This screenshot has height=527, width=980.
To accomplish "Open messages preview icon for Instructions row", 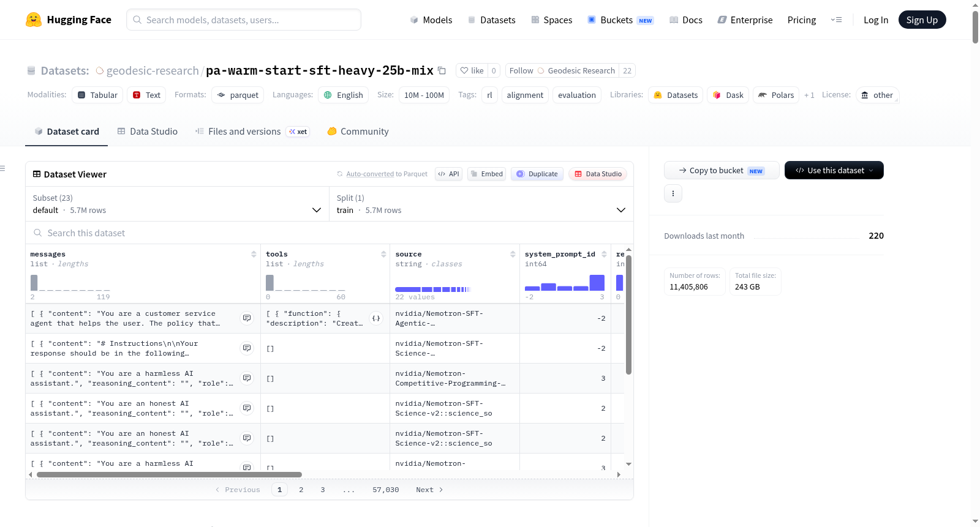I will pos(247,348).
